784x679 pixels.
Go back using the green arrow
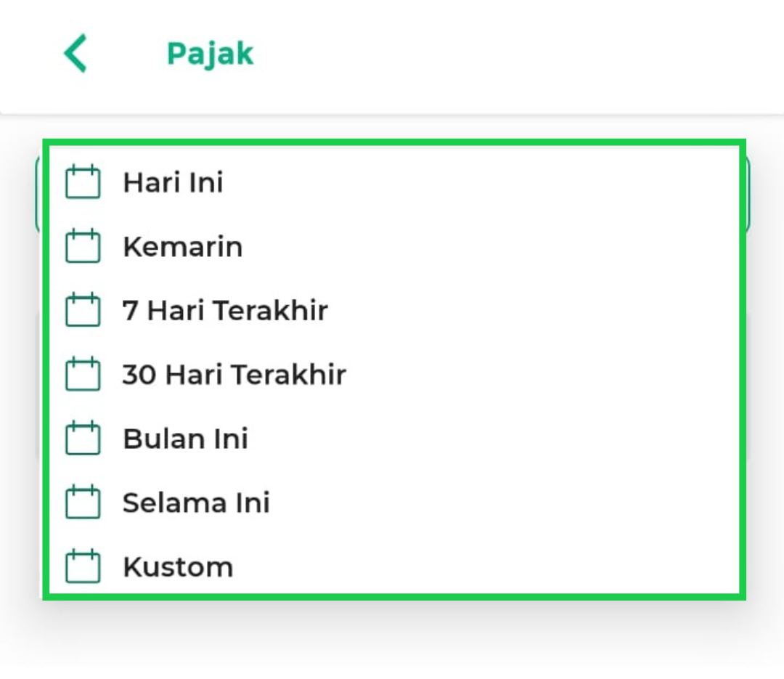75,53
